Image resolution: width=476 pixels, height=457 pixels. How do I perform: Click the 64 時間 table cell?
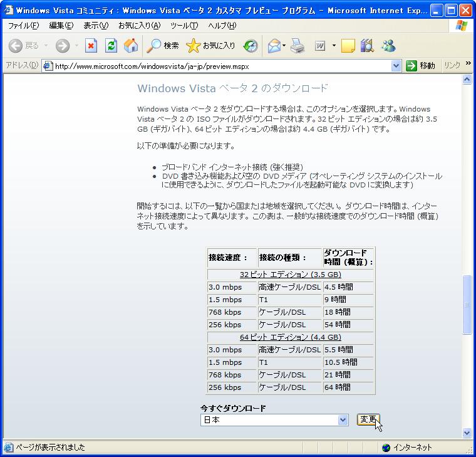pyautogui.click(x=348, y=387)
